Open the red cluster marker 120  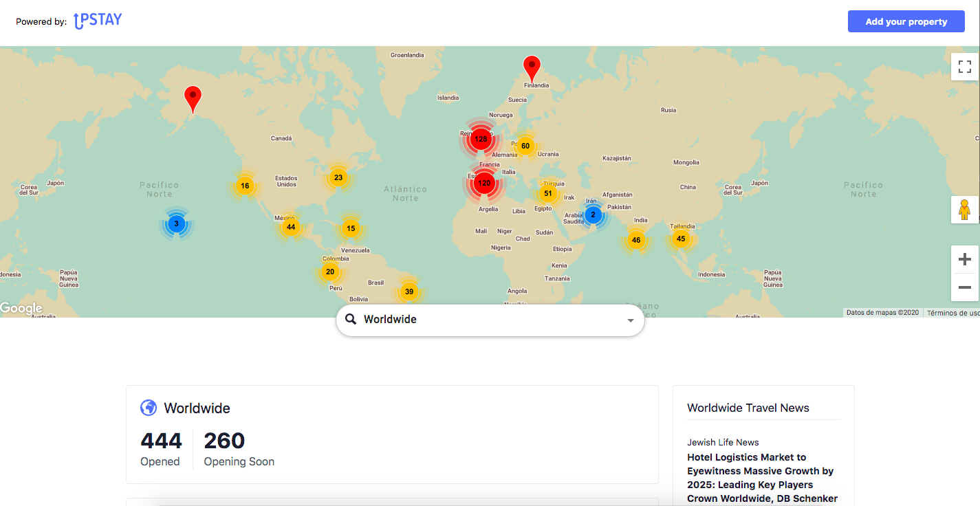484,183
